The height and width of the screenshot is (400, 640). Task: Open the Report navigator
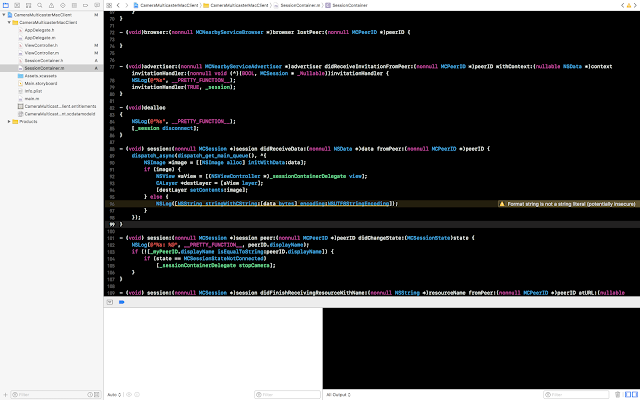[x=97, y=5]
